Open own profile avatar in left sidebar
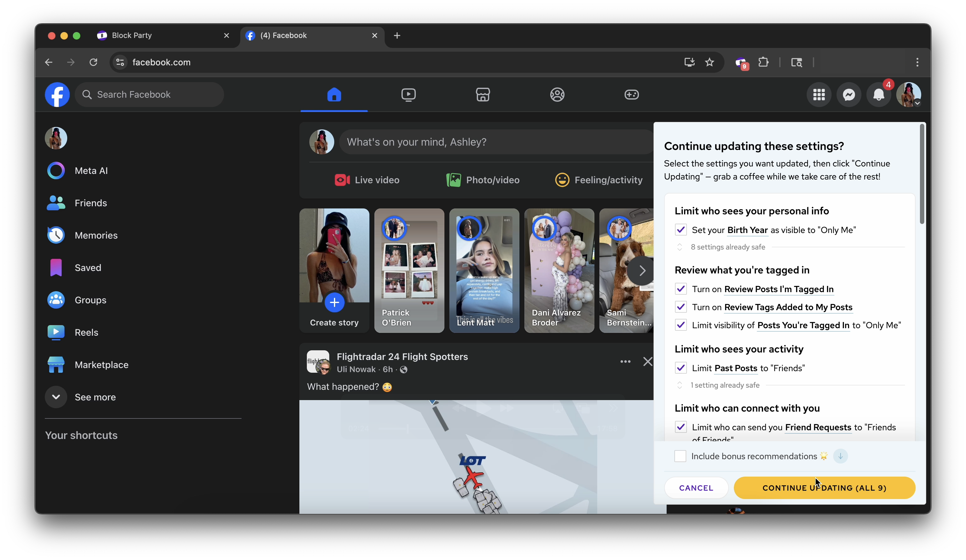 pyautogui.click(x=56, y=138)
